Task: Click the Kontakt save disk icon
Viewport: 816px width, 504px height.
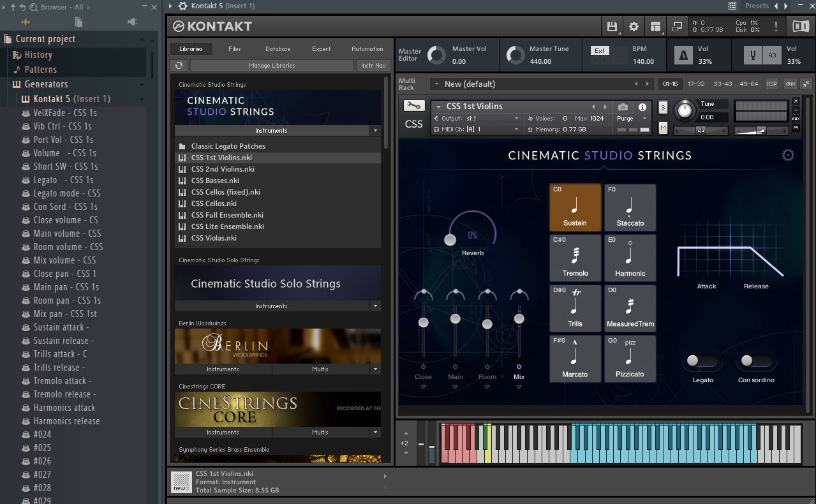Action: point(612,27)
